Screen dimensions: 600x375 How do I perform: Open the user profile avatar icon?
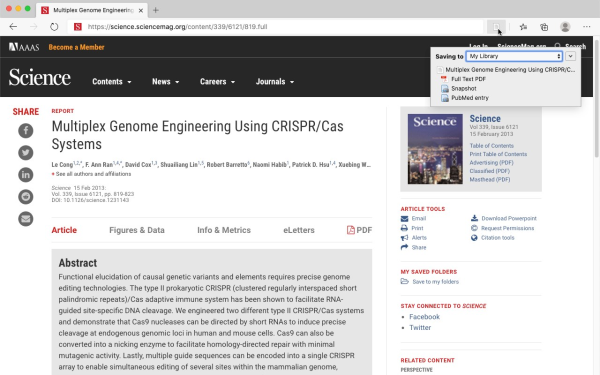tap(565, 27)
